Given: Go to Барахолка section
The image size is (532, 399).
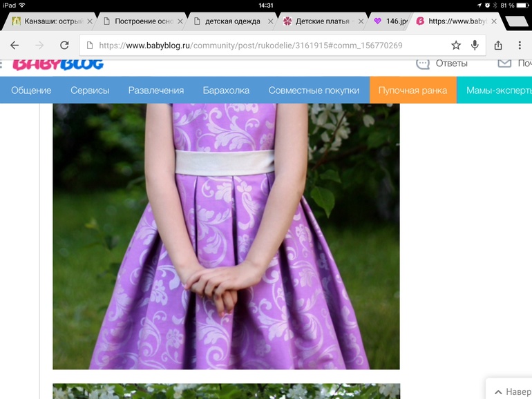Looking at the screenshot, I should [x=226, y=90].
